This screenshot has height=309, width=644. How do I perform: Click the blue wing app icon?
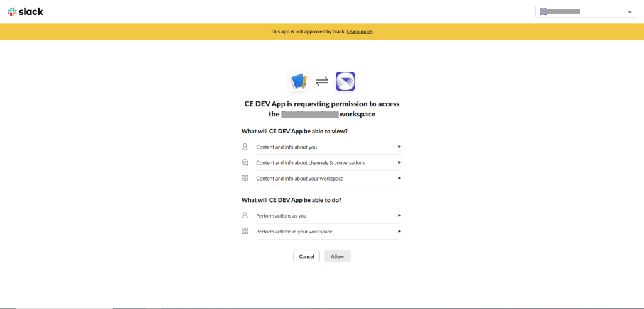pyautogui.click(x=345, y=81)
